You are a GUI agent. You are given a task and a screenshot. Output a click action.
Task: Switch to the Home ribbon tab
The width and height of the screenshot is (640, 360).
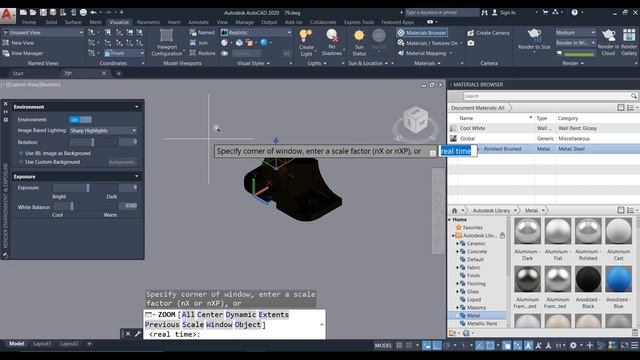[29, 22]
